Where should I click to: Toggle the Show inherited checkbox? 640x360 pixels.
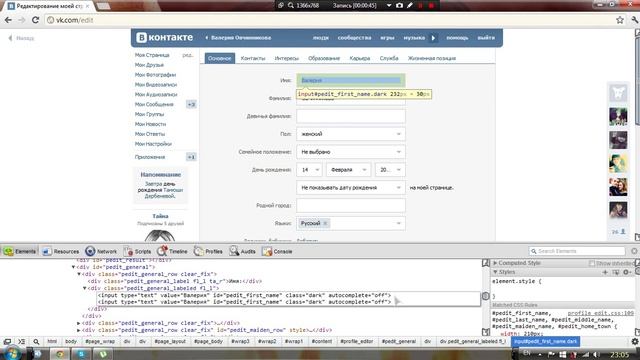591,263
